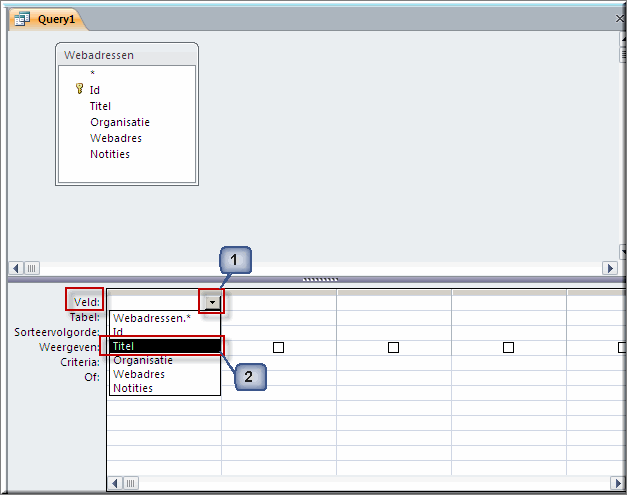The image size is (627, 495).
Task: Toggle Weergeven checkbox in fourth grid column
Action: pos(508,347)
